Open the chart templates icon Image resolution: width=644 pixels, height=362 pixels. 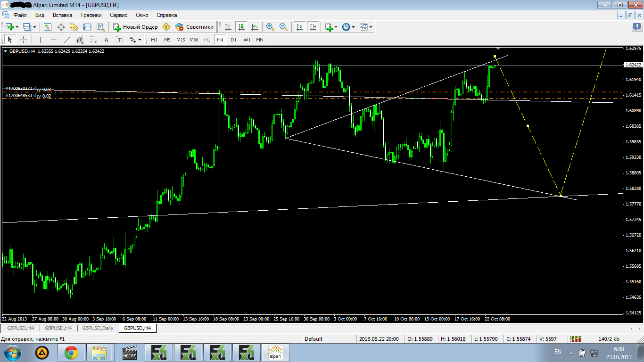click(x=363, y=27)
